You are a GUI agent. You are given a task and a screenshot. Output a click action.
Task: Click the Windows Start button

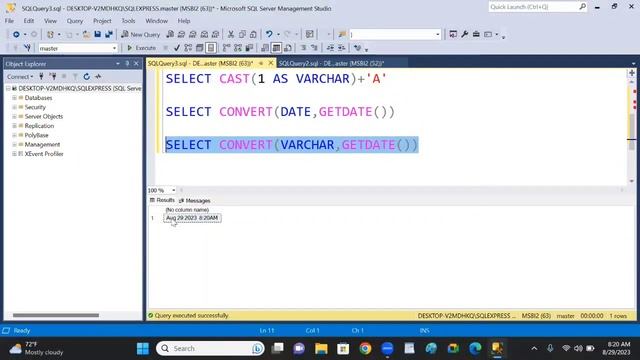click(x=143, y=349)
